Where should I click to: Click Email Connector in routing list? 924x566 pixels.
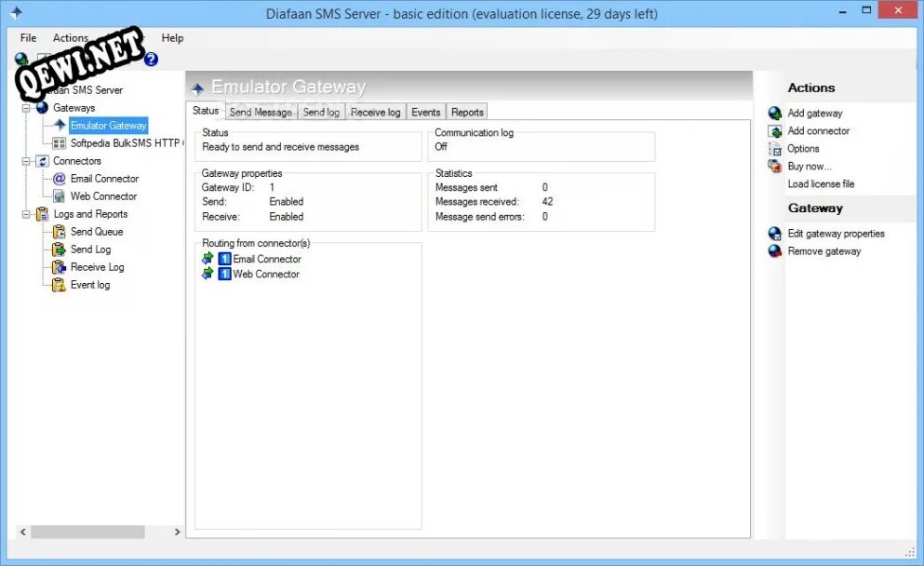point(267,259)
